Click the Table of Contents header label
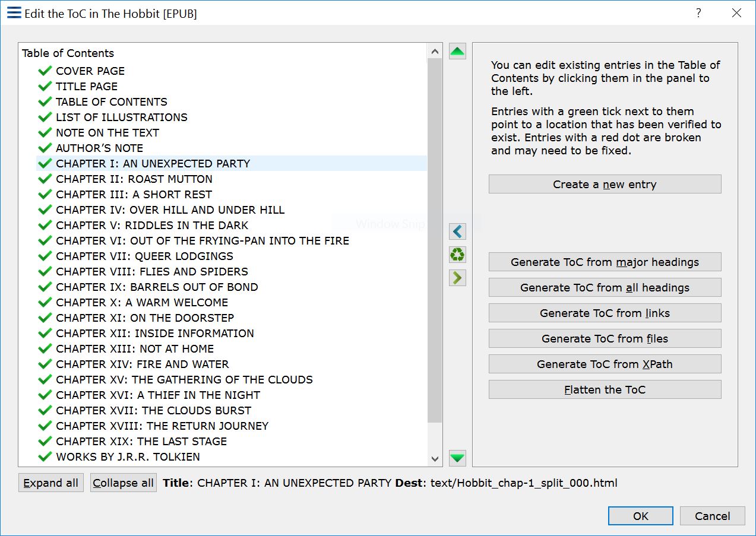Viewport: 756px width, 536px height. (68, 53)
